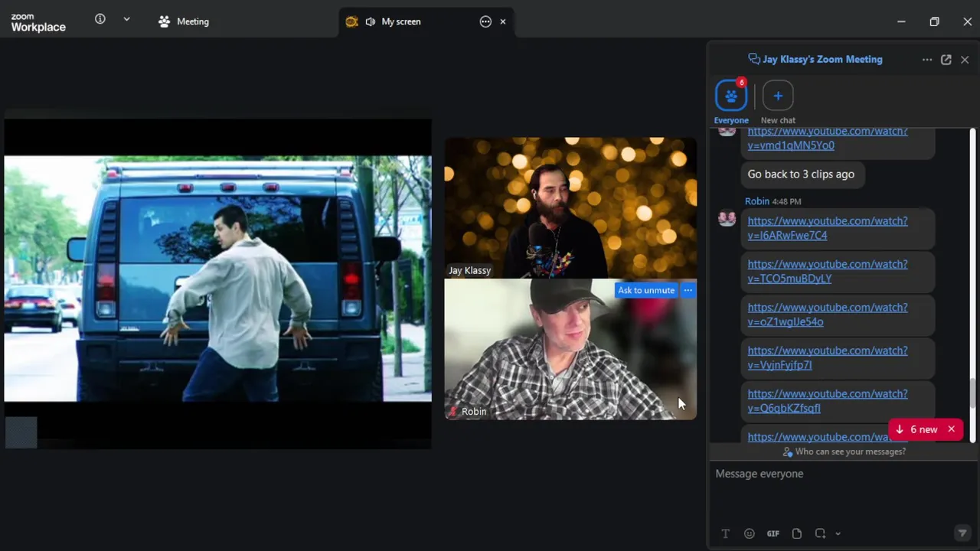Dismiss the 6 new messages badge
980x551 pixels.
tap(952, 429)
